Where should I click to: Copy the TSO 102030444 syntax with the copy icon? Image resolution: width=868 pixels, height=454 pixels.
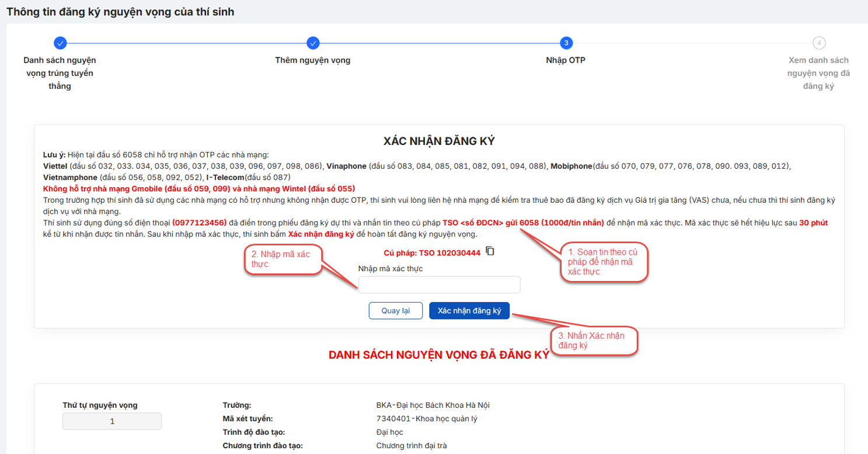[x=490, y=251]
